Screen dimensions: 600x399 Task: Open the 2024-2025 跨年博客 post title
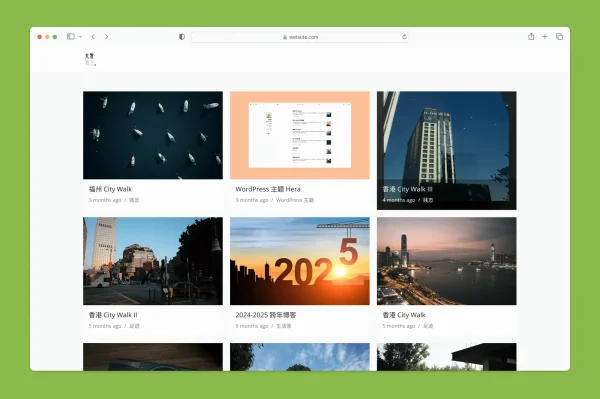[x=266, y=315]
